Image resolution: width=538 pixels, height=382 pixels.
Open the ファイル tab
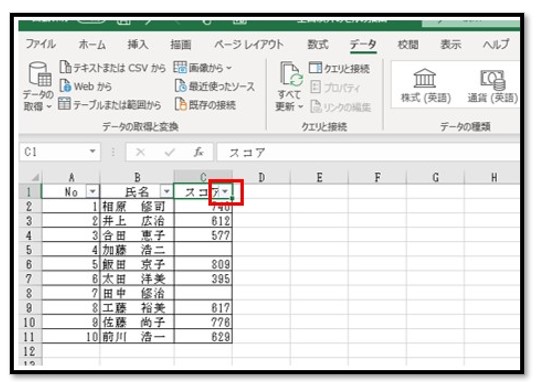[40, 44]
